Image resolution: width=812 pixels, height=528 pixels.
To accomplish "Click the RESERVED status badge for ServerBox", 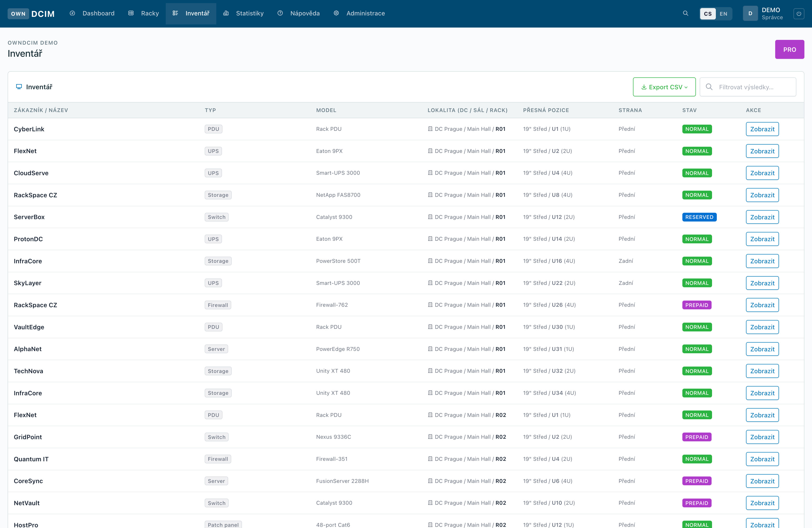I will pos(699,217).
